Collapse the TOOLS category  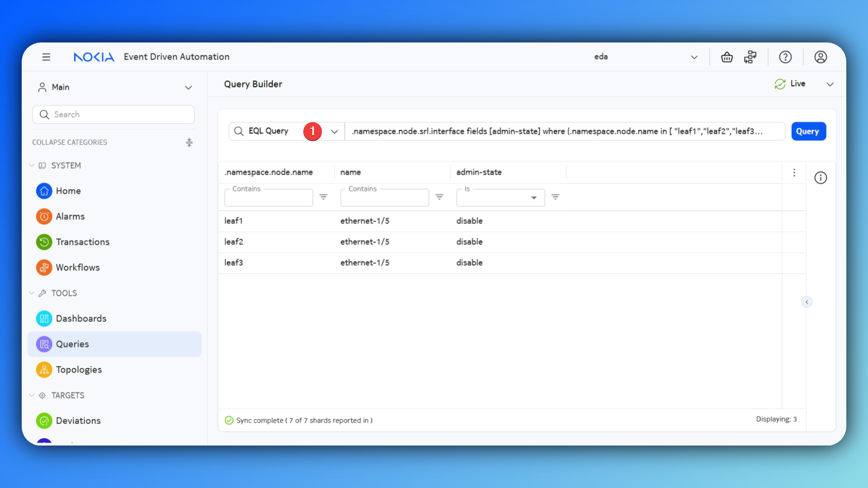[x=32, y=293]
